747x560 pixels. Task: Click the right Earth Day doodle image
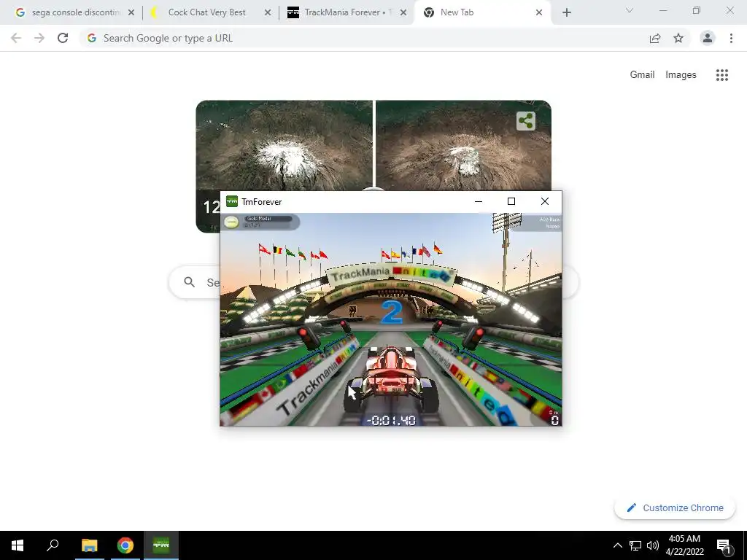pos(463,145)
